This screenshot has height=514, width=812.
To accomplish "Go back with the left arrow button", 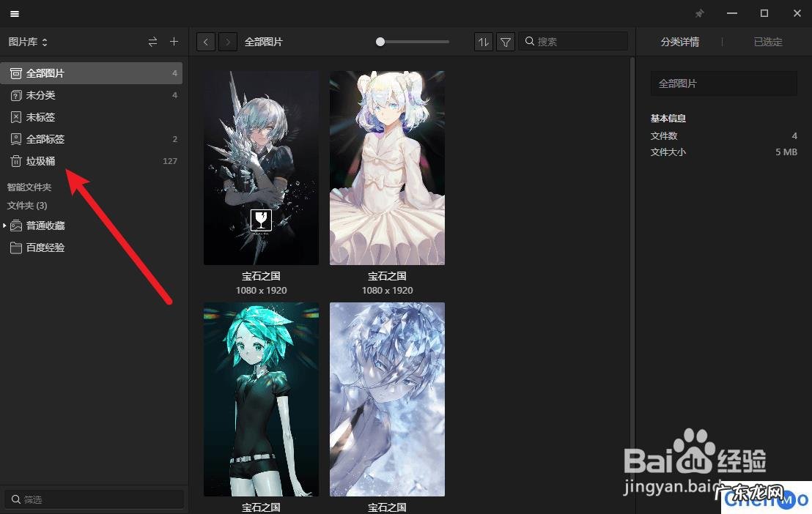I will (x=206, y=42).
